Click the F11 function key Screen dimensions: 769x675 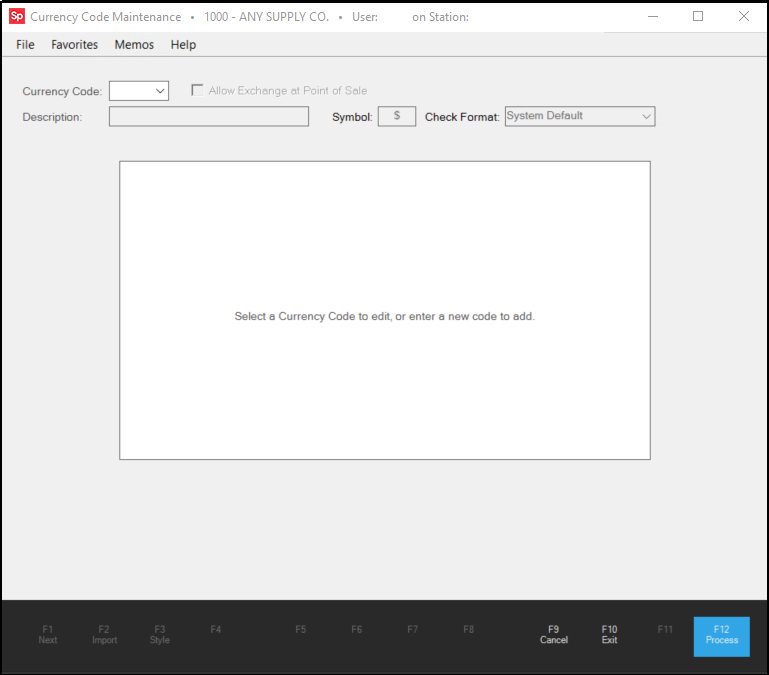665,629
